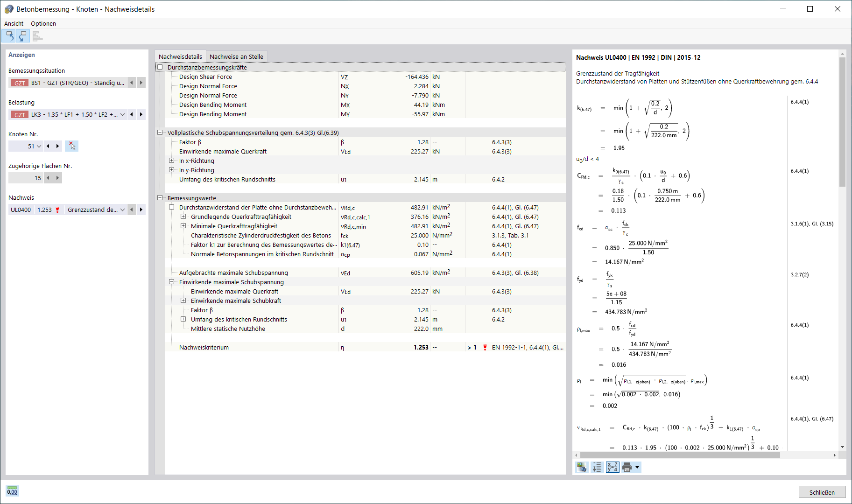Collapse the Bemessungswerte section
The image size is (852, 504).
coord(160,198)
